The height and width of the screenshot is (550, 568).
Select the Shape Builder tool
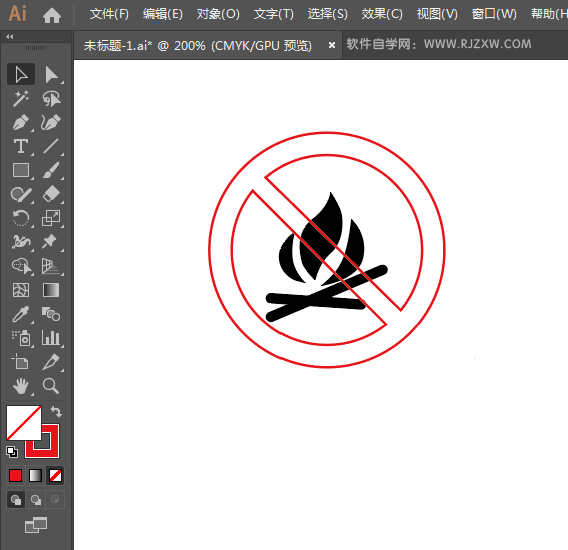point(21,266)
